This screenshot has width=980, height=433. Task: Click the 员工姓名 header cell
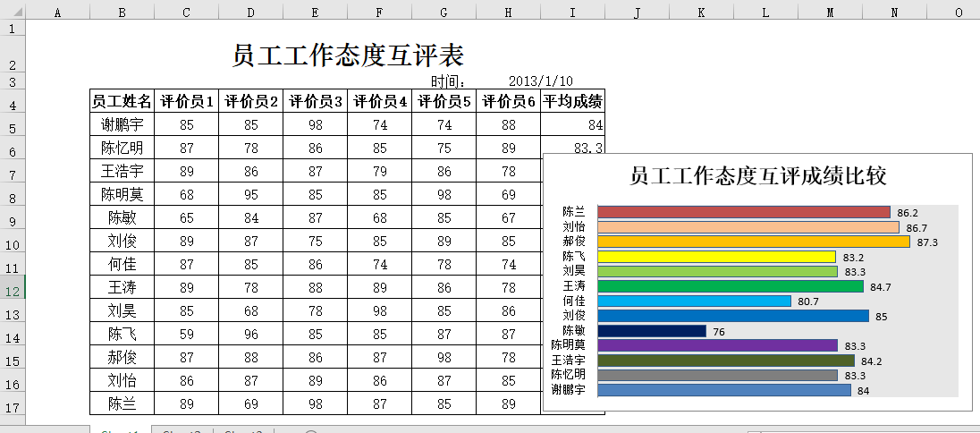click(x=122, y=102)
